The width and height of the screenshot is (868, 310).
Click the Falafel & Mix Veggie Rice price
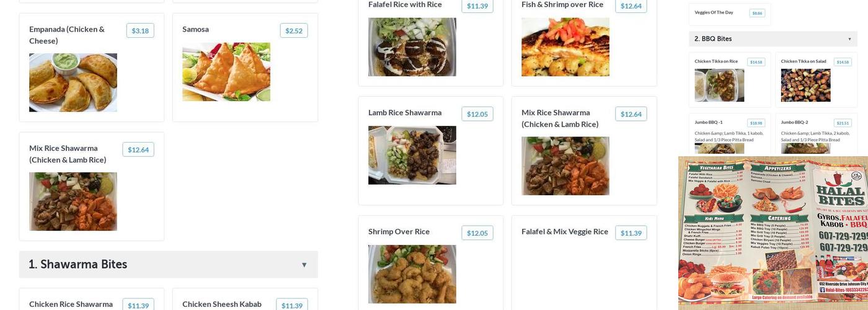631,233
